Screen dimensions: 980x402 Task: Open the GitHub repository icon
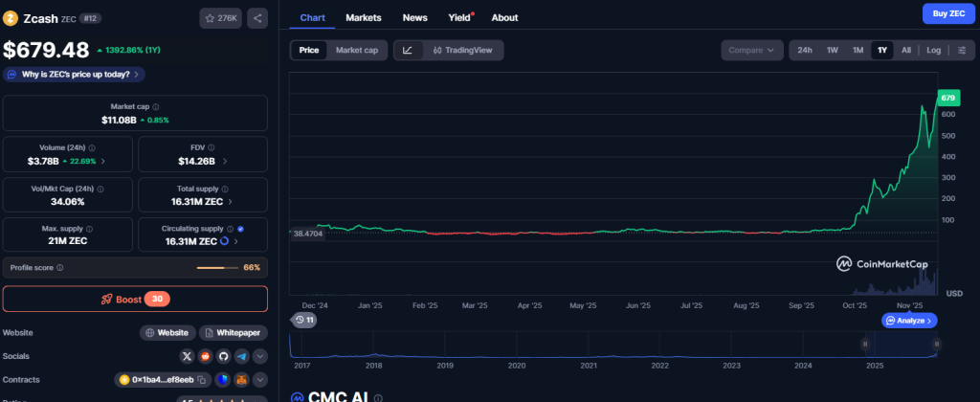223,356
